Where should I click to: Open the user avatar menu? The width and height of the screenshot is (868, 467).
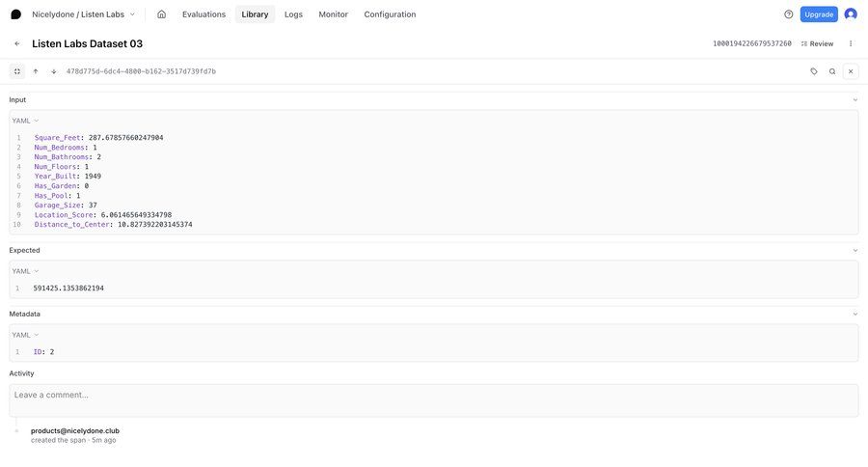tap(851, 14)
